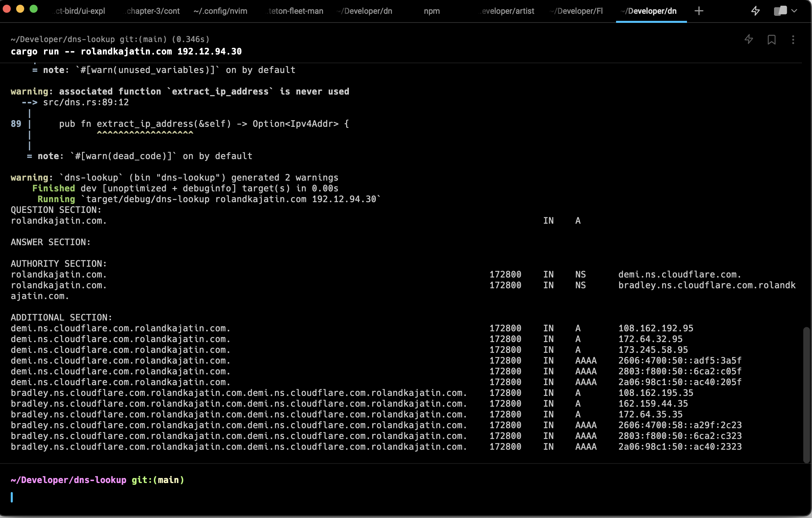The height and width of the screenshot is (518, 812).
Task: Go to the eveloper/artist tab
Action: click(507, 11)
